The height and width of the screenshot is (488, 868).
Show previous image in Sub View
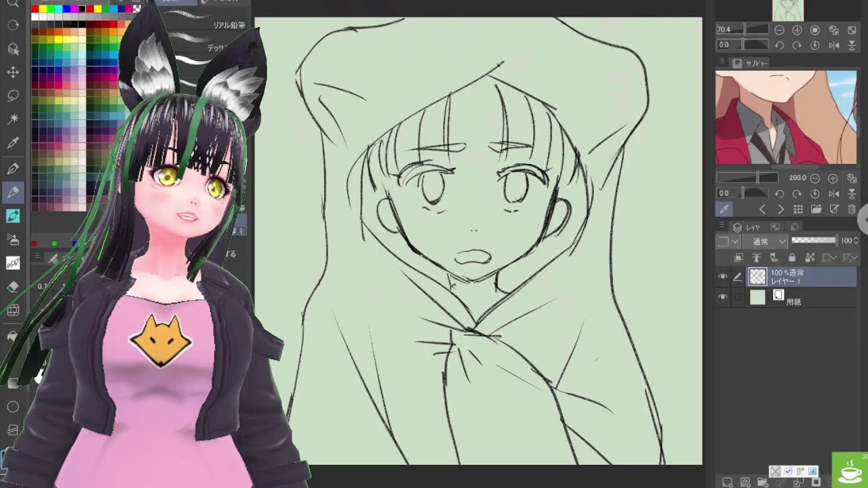(762, 209)
